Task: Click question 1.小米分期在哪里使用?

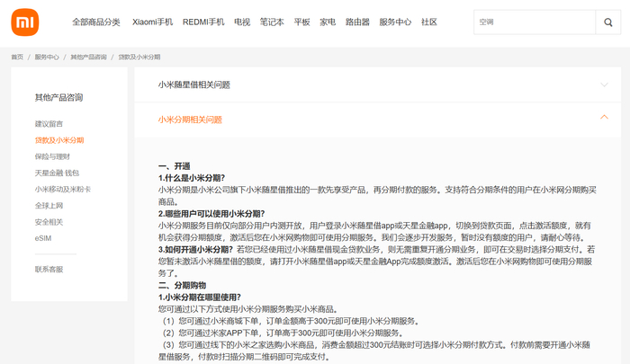Action: point(199,297)
